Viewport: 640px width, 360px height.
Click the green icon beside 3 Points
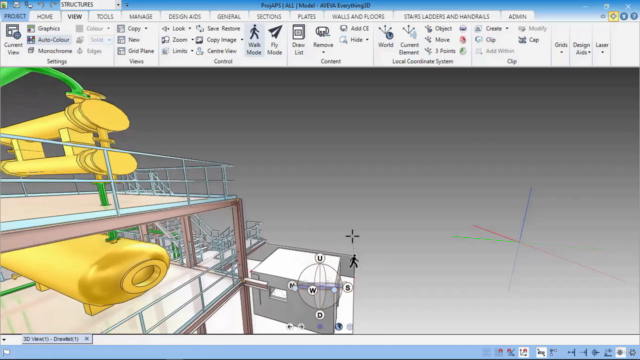(463, 51)
